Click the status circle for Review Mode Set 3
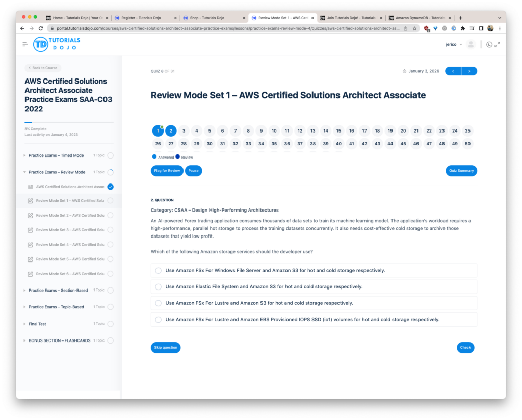 click(111, 230)
